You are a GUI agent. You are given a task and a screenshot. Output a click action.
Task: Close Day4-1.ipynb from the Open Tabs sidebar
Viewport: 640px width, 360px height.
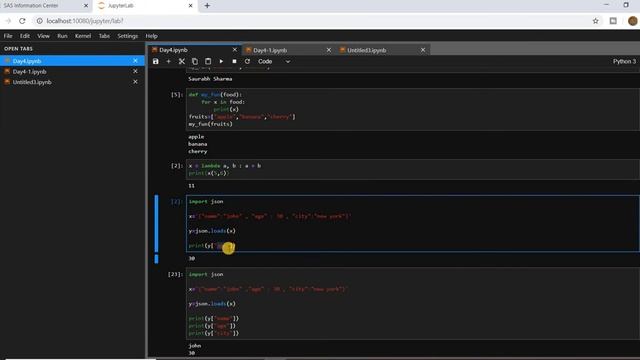135,71
